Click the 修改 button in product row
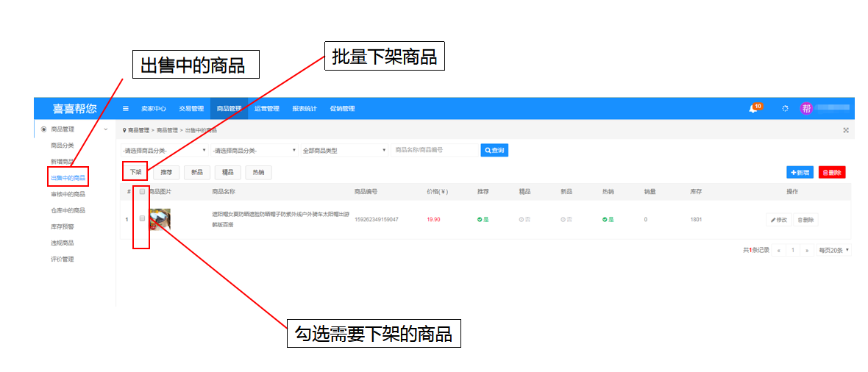 coord(779,220)
